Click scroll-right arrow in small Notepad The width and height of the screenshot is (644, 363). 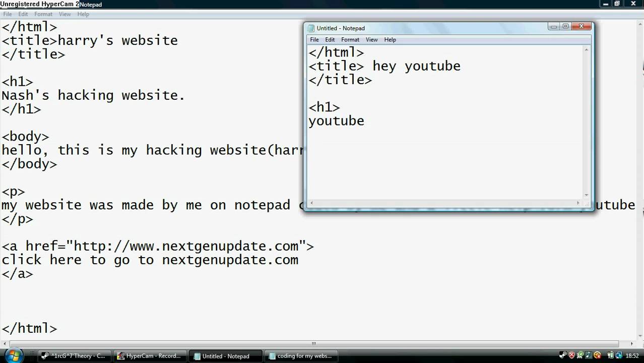(578, 203)
